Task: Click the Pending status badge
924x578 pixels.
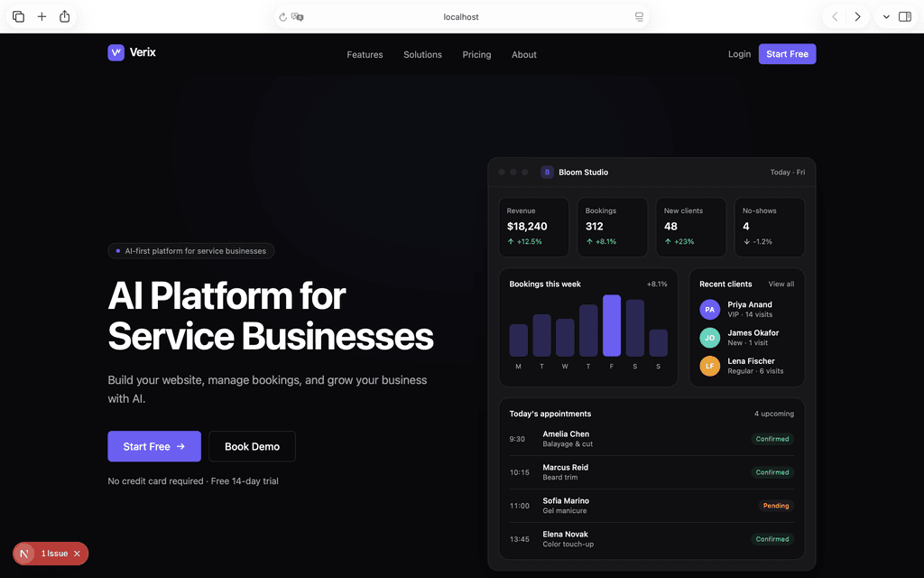Action: click(x=776, y=506)
